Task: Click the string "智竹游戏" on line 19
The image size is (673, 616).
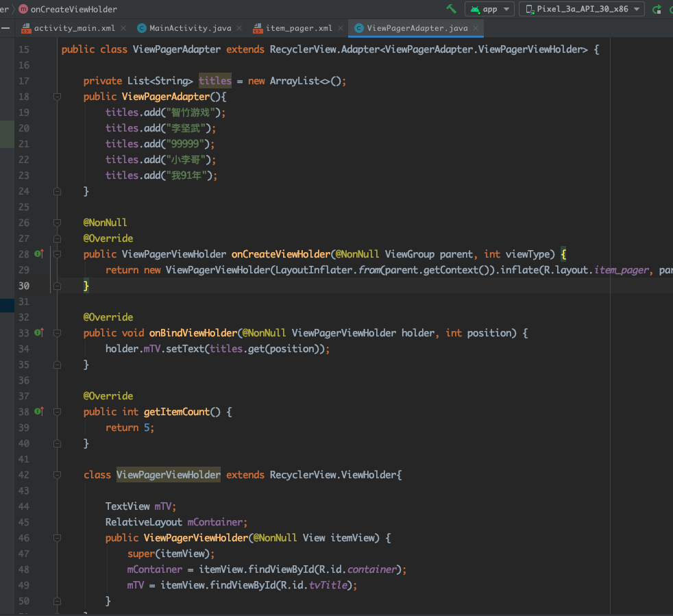Action: (190, 112)
